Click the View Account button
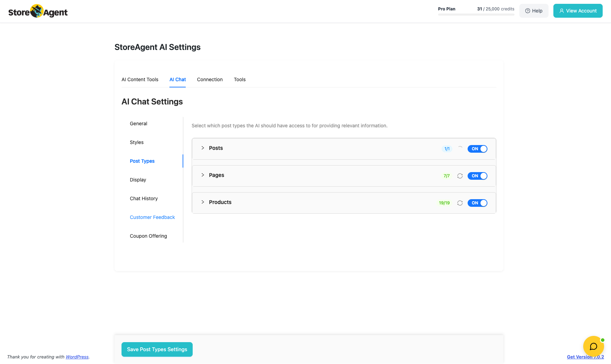This screenshot has width=611, height=364. 578,11
